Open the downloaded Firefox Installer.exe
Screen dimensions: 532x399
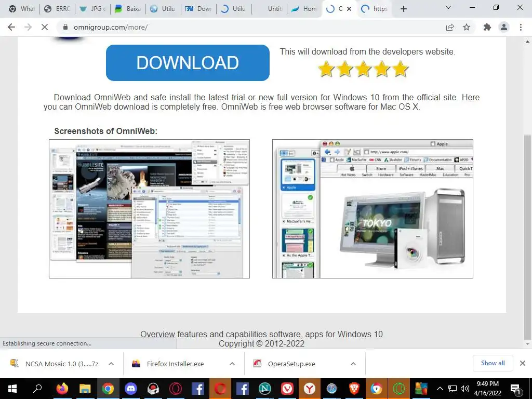[x=169, y=364]
